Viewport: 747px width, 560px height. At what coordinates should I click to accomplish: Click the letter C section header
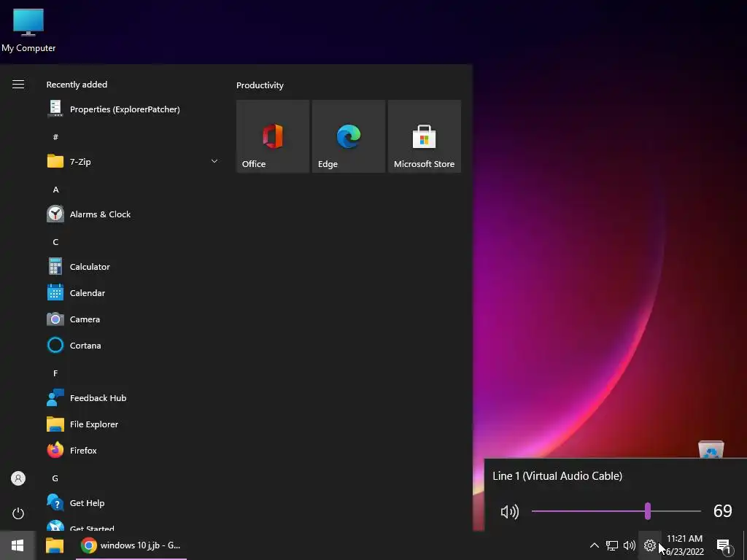click(55, 242)
